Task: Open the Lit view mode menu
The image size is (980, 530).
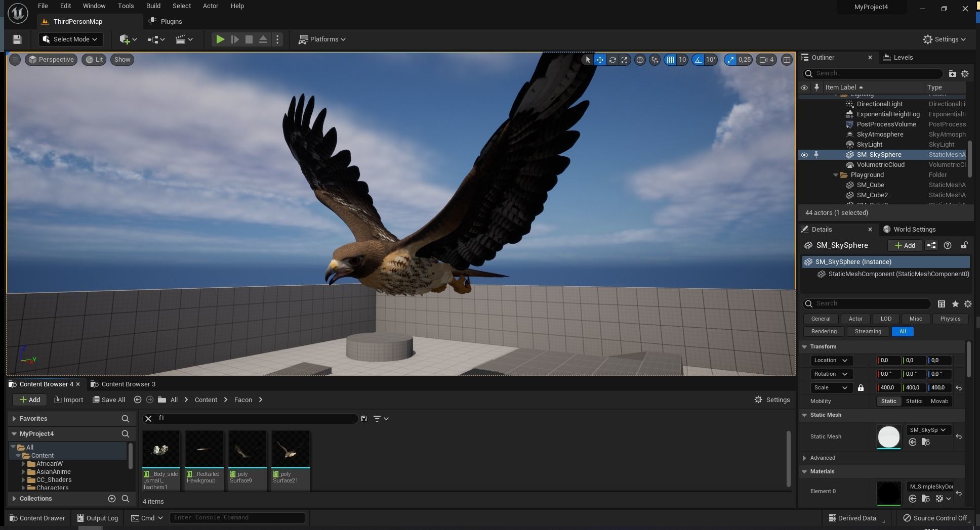Action: point(94,60)
